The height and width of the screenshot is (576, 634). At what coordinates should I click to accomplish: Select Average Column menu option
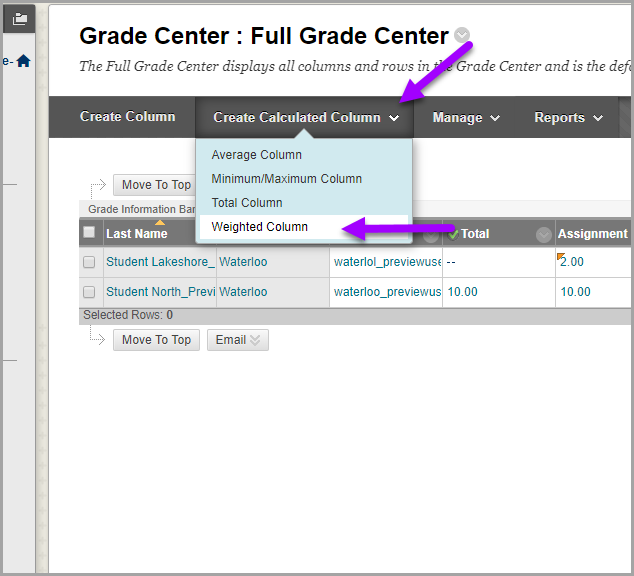click(257, 155)
